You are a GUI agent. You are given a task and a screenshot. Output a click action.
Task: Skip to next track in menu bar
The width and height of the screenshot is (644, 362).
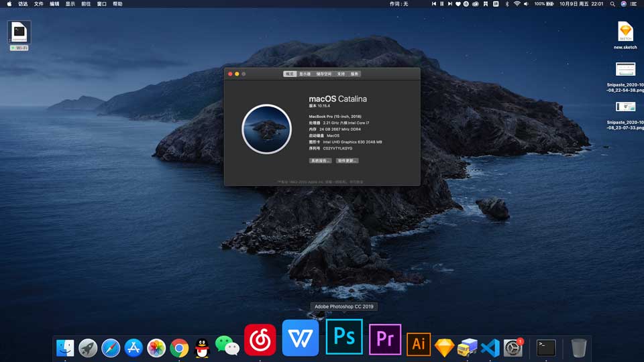click(449, 4)
